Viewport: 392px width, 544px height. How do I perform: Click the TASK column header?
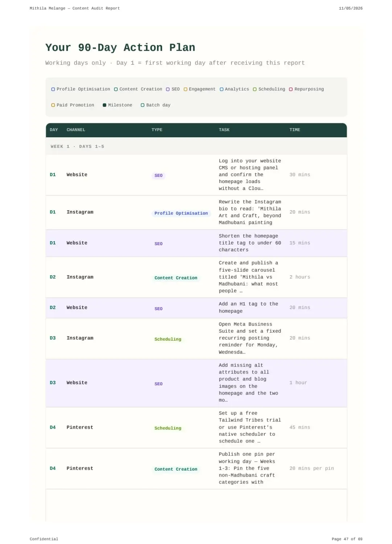tap(224, 130)
